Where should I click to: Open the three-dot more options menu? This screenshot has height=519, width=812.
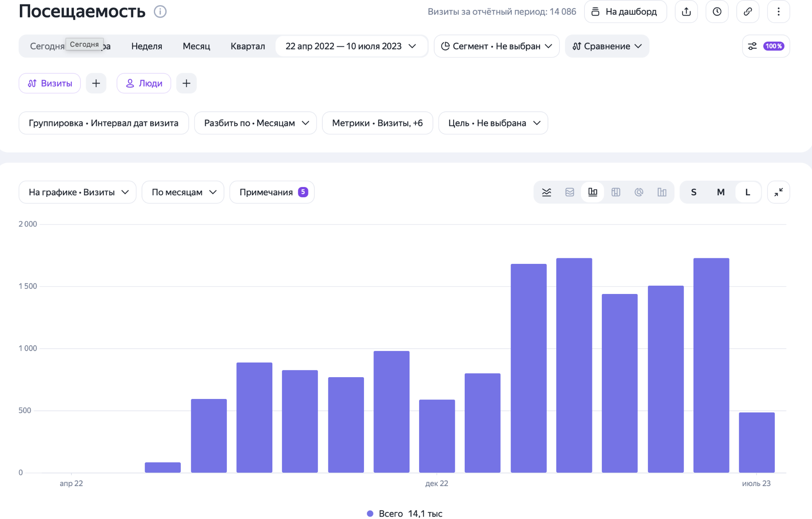coord(778,11)
